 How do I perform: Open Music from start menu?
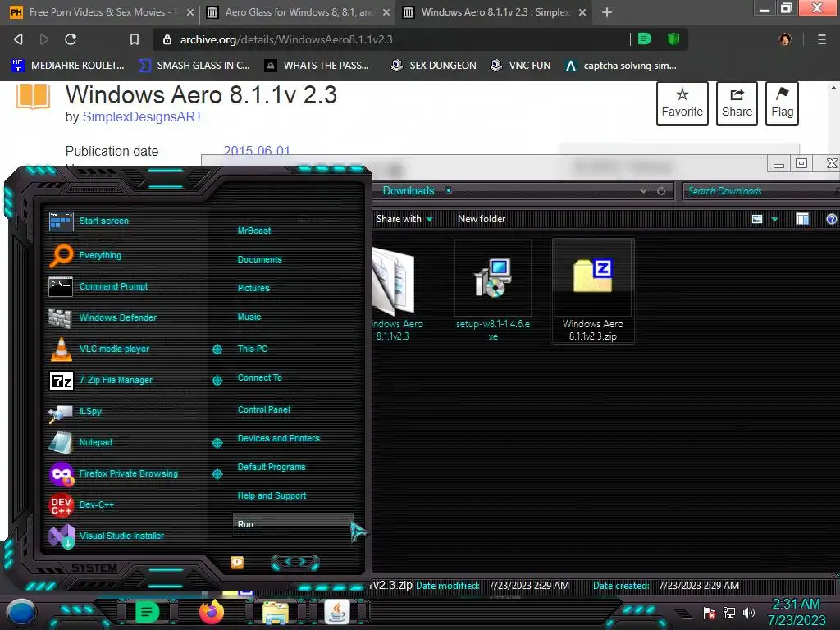coord(249,317)
